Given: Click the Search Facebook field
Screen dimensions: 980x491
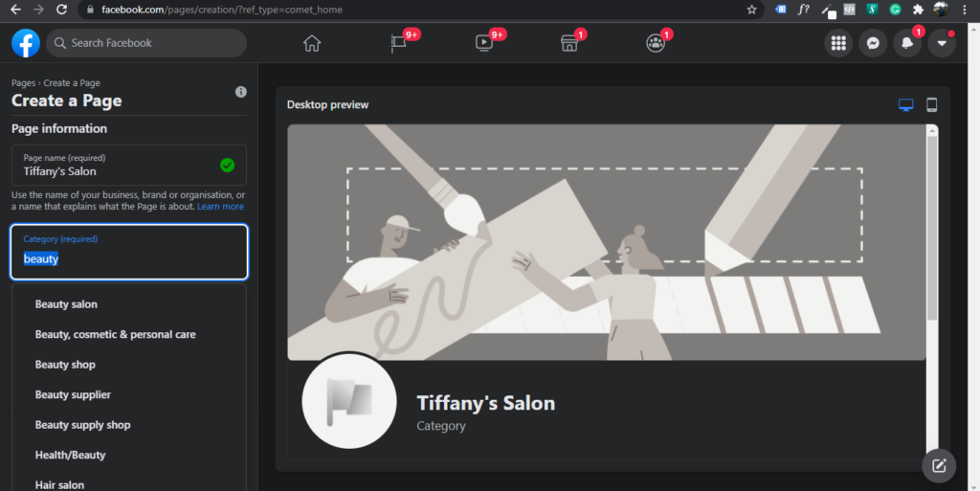Looking at the screenshot, I should point(146,43).
